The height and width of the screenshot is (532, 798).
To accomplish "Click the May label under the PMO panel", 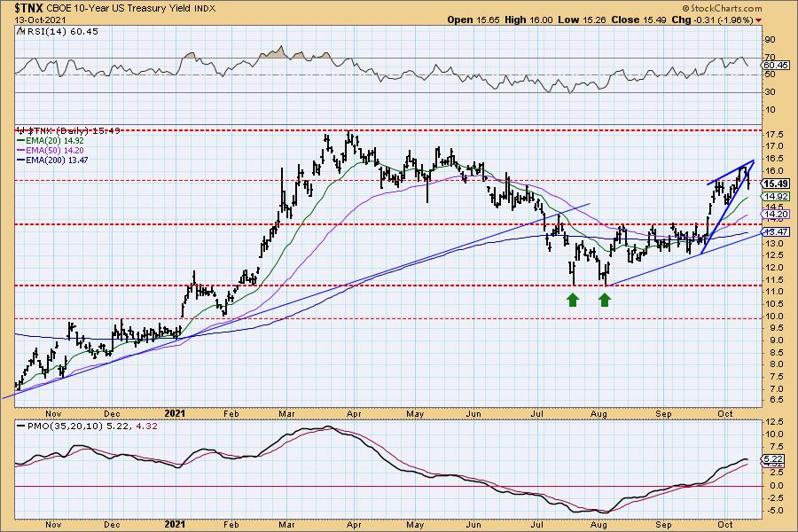I will 415,524.
